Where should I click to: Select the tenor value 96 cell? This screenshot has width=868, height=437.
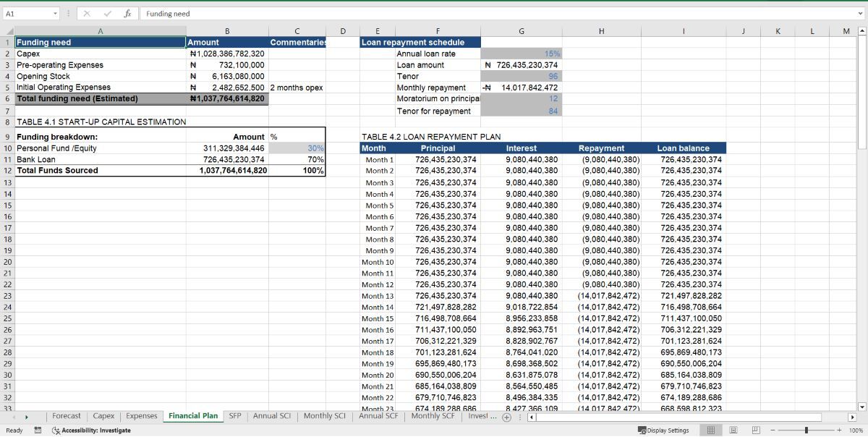coord(522,76)
